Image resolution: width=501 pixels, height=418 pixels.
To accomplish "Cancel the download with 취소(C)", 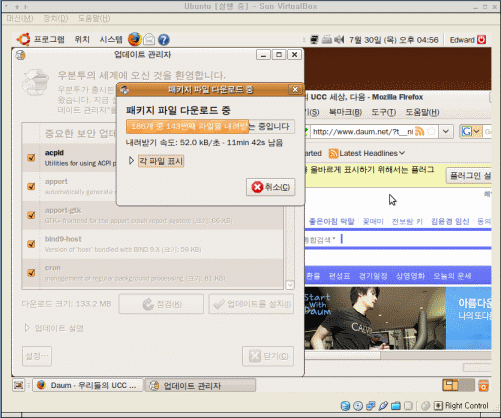I will 271,187.
